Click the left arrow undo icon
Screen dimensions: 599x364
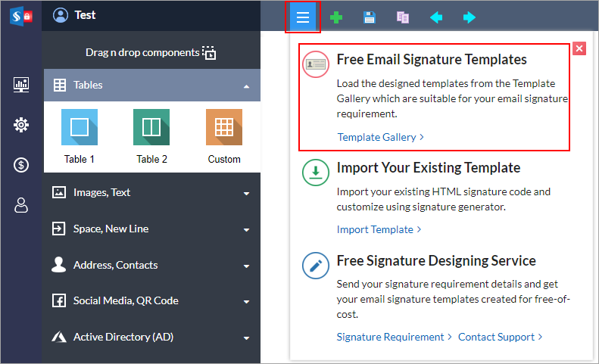click(436, 17)
